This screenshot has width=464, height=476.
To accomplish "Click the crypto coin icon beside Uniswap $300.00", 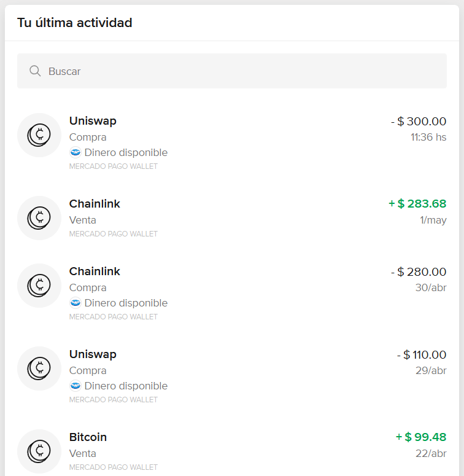I will pyautogui.click(x=39, y=135).
